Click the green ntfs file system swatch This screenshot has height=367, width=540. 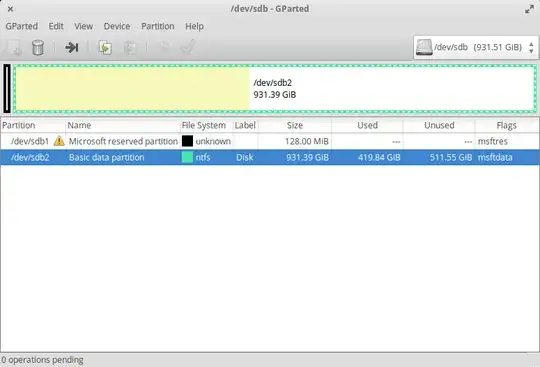(187, 157)
